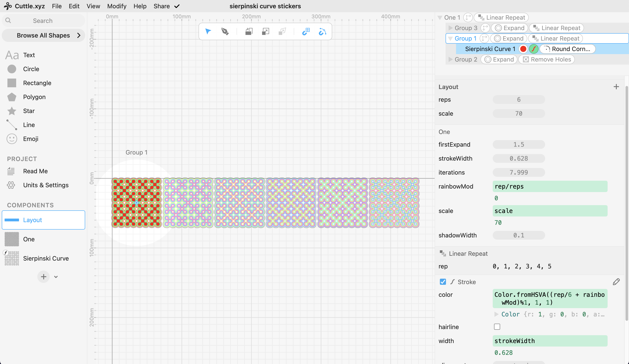The height and width of the screenshot is (364, 629).
Task: Click the rotate transform tool icon
Action: coord(249,31)
